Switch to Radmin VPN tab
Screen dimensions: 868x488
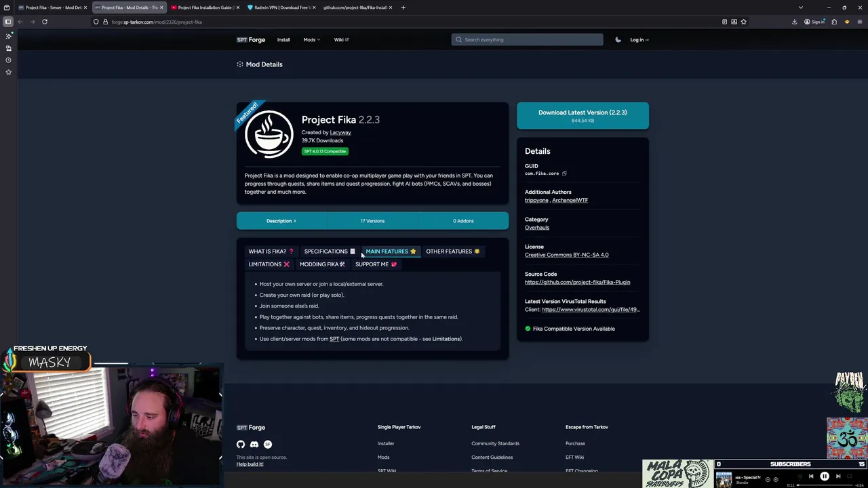click(281, 7)
